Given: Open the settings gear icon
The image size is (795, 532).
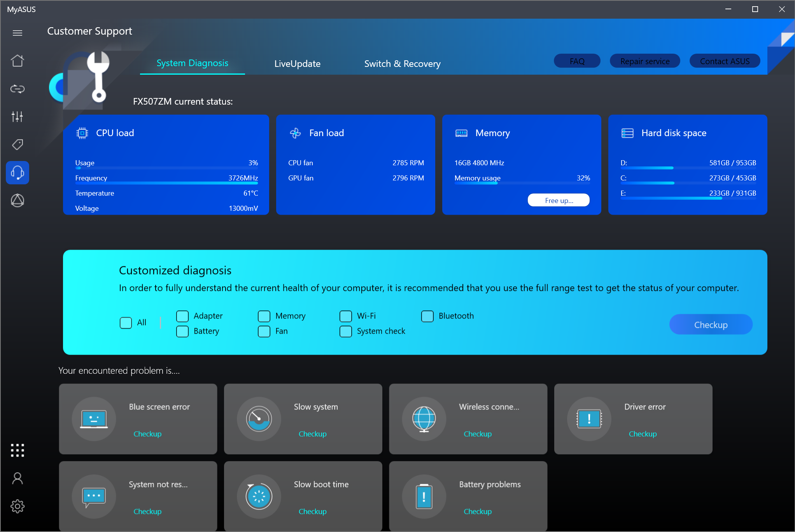Looking at the screenshot, I should (17, 506).
